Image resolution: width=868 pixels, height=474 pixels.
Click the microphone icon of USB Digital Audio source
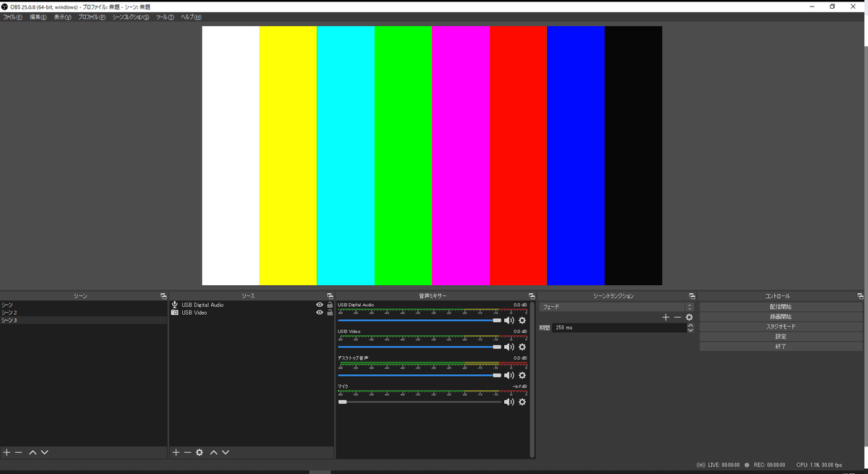tap(174, 305)
